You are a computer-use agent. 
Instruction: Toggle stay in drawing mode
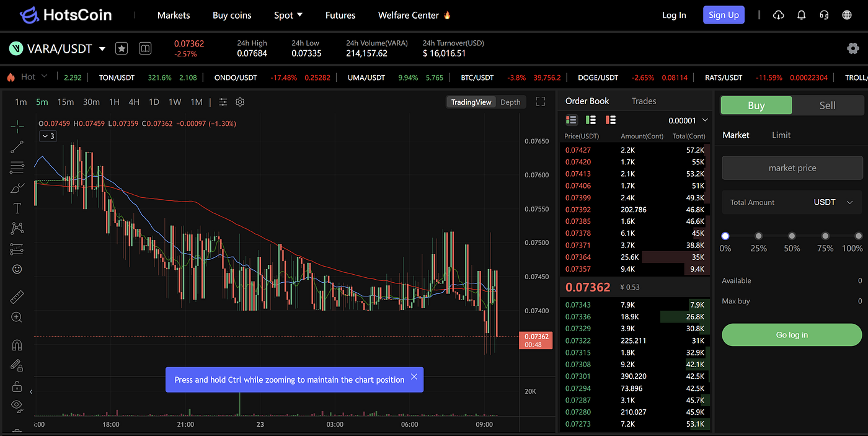pyautogui.click(x=17, y=366)
